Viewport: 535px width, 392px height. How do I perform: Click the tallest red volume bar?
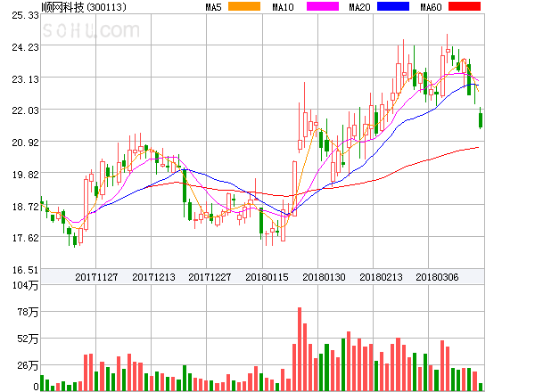tap(300, 349)
